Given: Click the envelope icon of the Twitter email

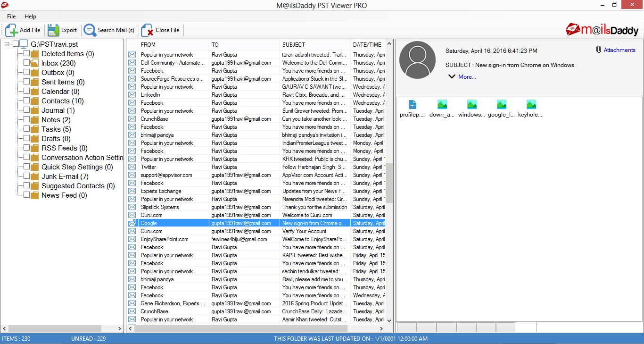Looking at the screenshot, I should point(132,167).
